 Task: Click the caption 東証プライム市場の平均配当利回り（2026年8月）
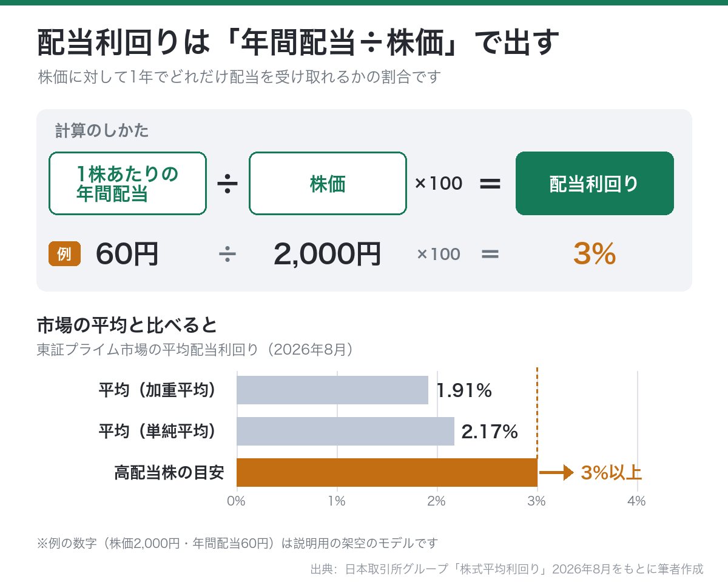point(195,350)
